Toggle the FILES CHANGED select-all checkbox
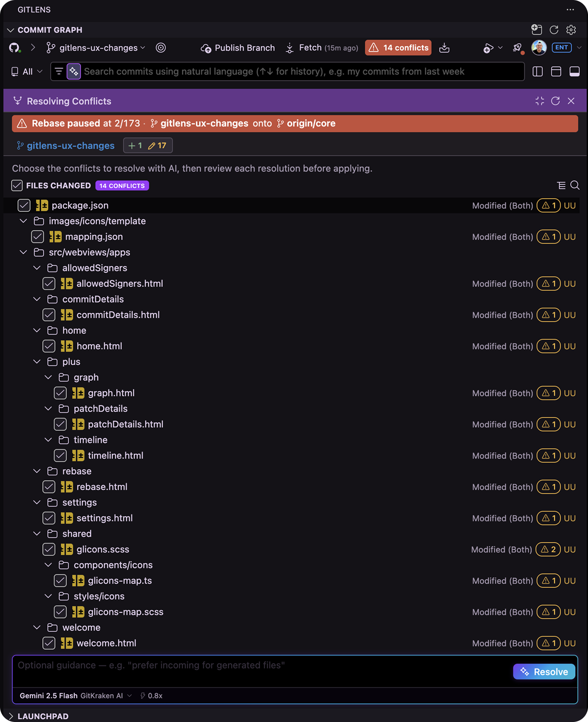Image resolution: width=588 pixels, height=722 pixels. pos(17,185)
